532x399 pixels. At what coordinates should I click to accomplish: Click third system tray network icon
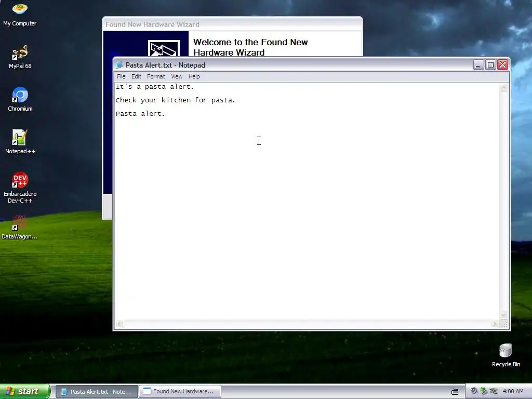click(494, 391)
